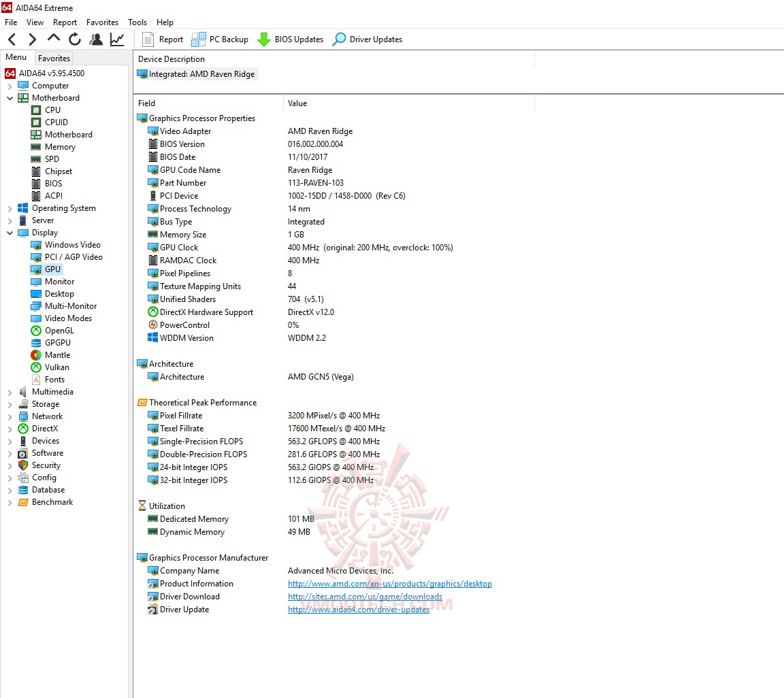Open the Fonts tree item
This screenshot has width=784, height=698.
pyautogui.click(x=48, y=380)
